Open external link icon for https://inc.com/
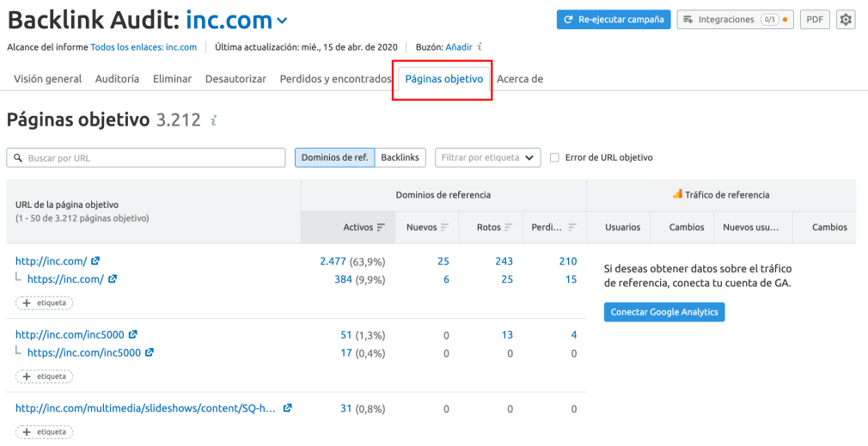The image size is (868, 446). pyautogui.click(x=113, y=279)
